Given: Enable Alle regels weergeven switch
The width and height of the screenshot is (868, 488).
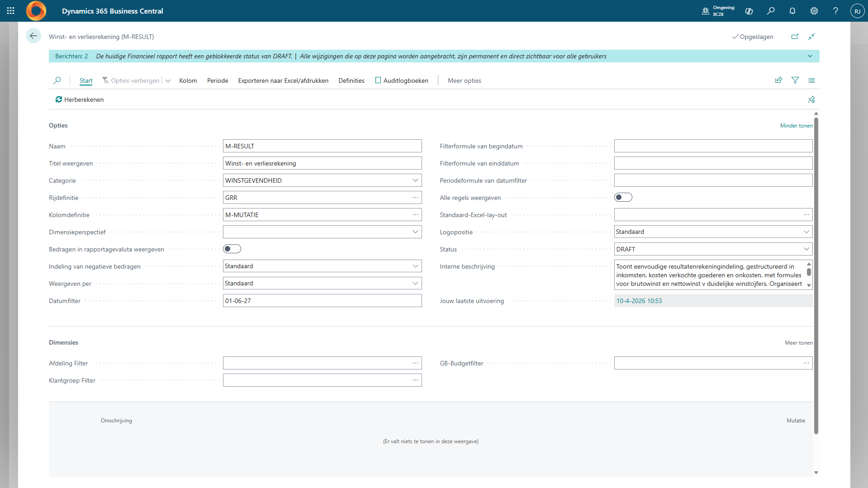Looking at the screenshot, I should click(623, 198).
